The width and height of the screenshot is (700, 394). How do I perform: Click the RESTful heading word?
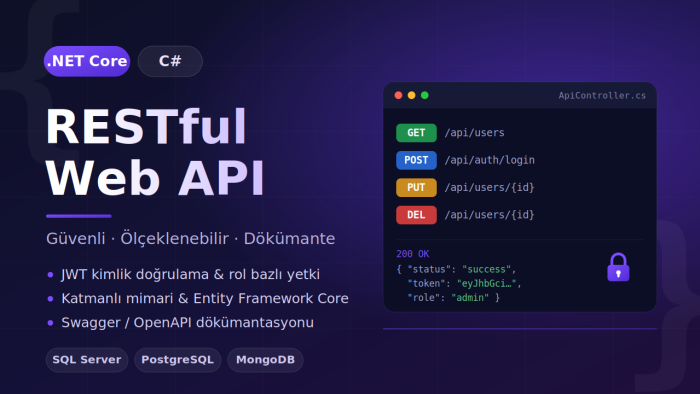click(x=146, y=127)
